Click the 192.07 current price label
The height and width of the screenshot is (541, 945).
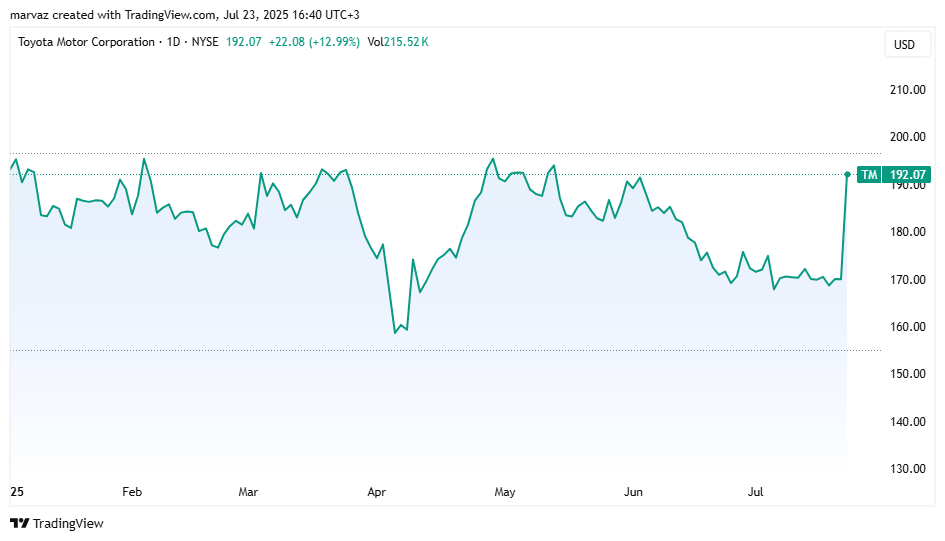907,175
